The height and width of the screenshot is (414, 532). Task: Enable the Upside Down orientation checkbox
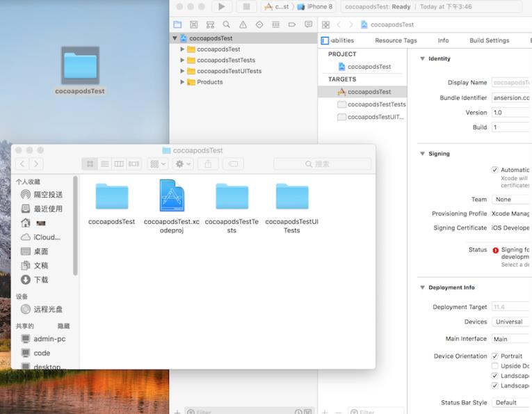(x=495, y=366)
